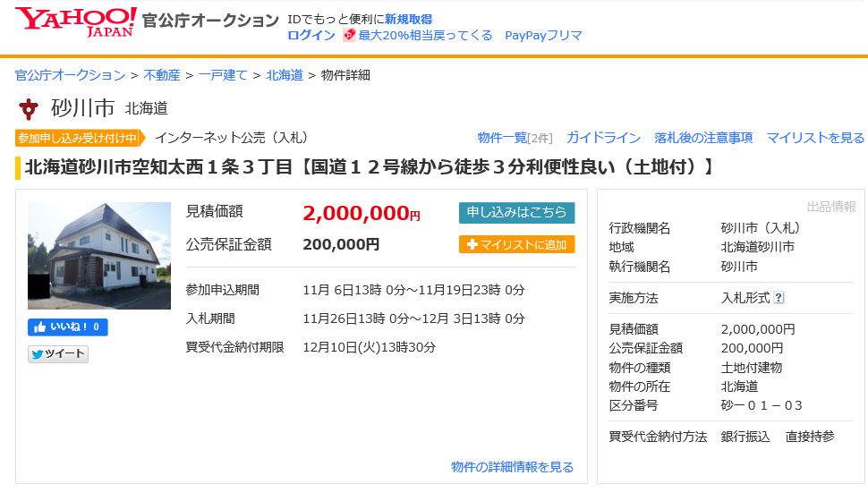Viewport: 868px width, 501px height.
Task: Click 北海道 in breadcrumb trail
Action: pyautogui.click(x=284, y=75)
